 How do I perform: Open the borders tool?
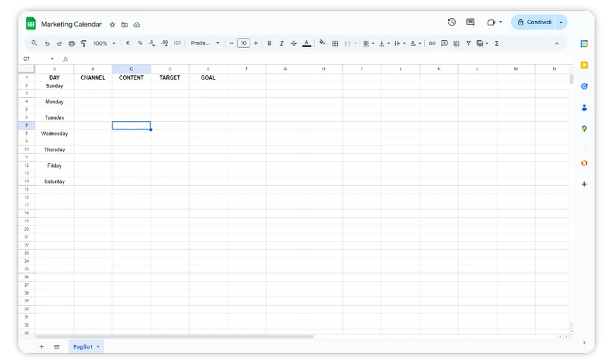point(335,44)
